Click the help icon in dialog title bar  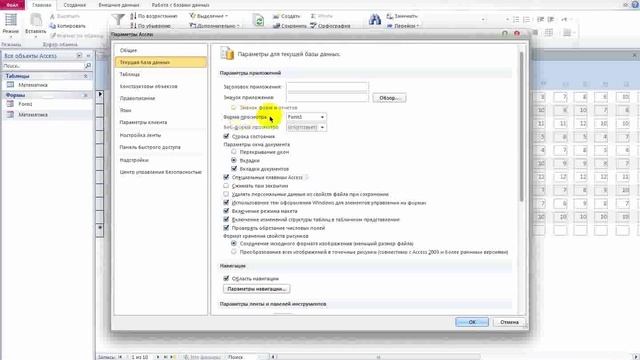click(x=505, y=33)
